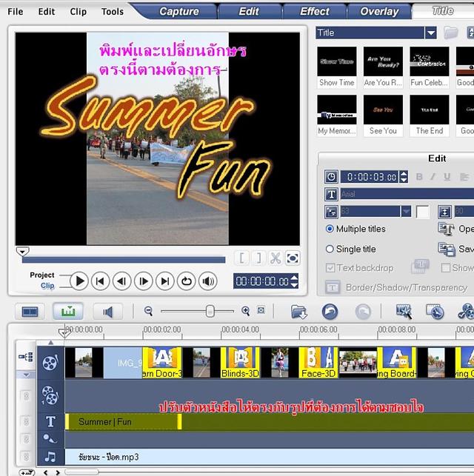
Task: Click the scissors cut clip icon
Action: (x=275, y=258)
